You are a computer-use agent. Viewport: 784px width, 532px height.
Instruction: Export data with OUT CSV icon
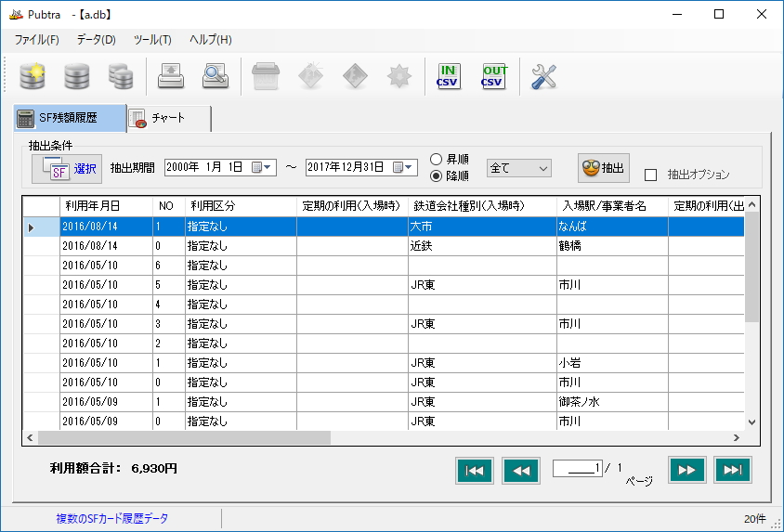coord(493,76)
